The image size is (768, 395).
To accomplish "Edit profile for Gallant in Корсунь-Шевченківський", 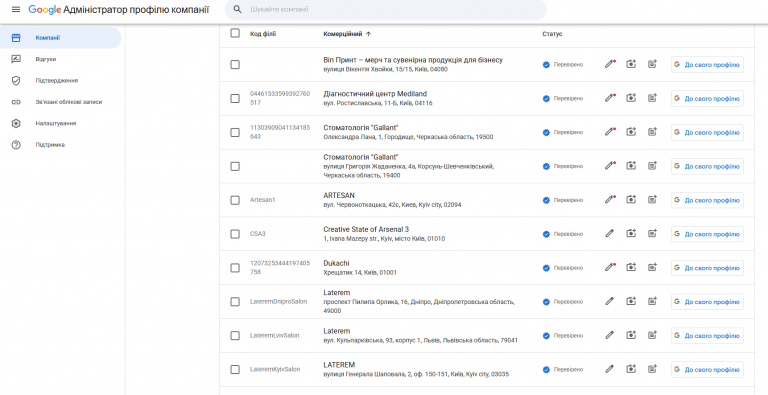I will pyautogui.click(x=609, y=166).
